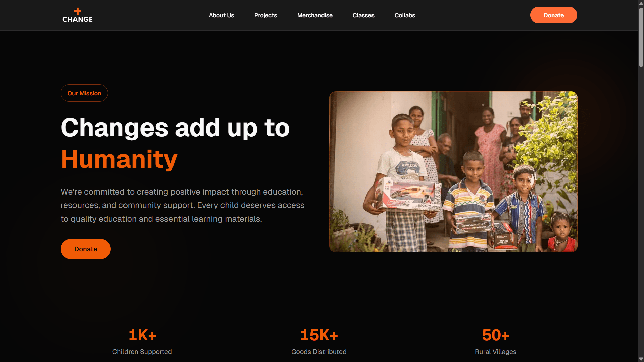Click the CHANGE logo wordmark
Screen dimensions: 644x362
pyautogui.click(x=78, y=19)
